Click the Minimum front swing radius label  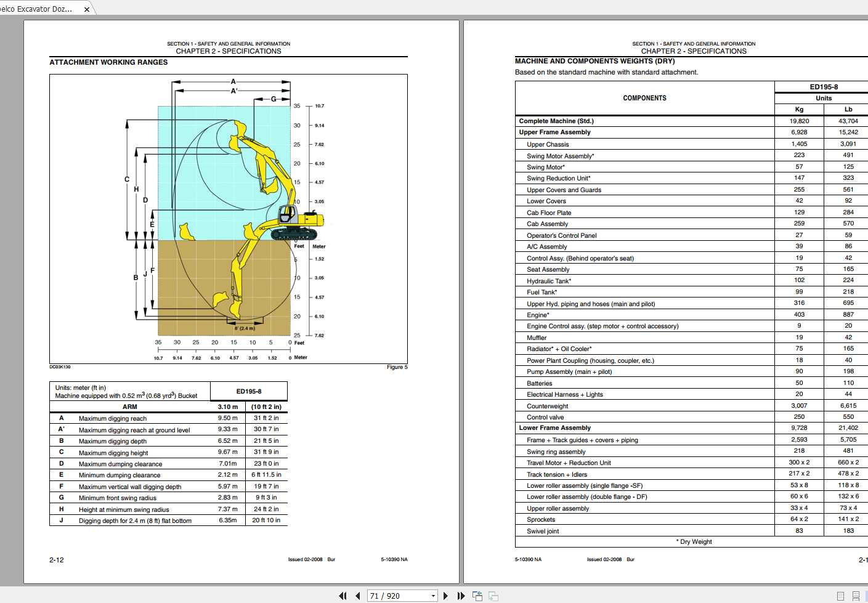pyautogui.click(x=118, y=498)
